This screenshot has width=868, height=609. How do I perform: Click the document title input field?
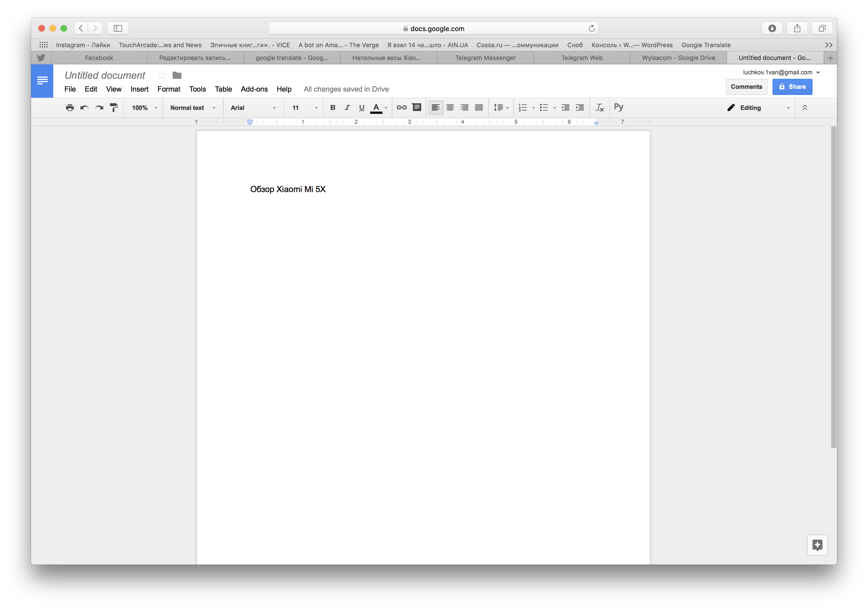105,75
